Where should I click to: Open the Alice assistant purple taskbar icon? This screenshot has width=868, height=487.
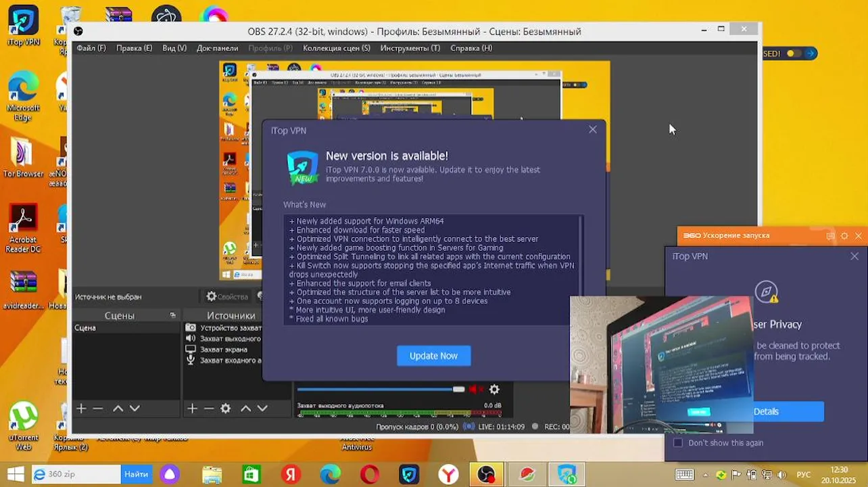pos(170,475)
